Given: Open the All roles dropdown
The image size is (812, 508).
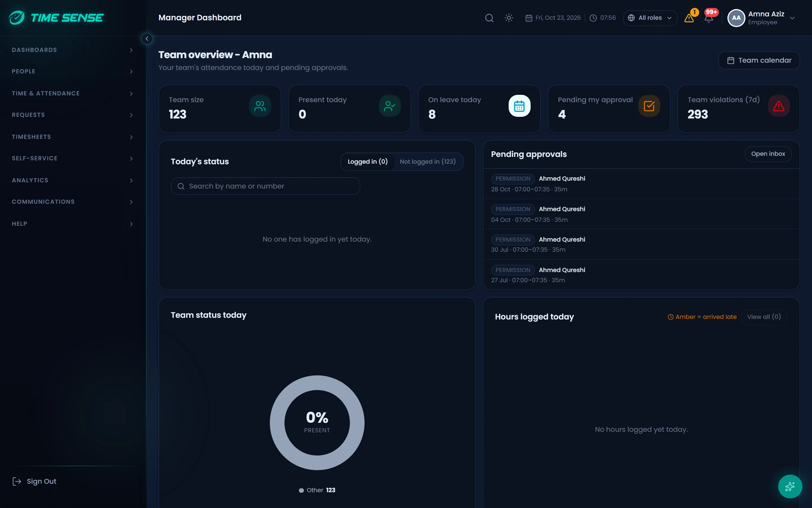Looking at the screenshot, I should [650, 18].
